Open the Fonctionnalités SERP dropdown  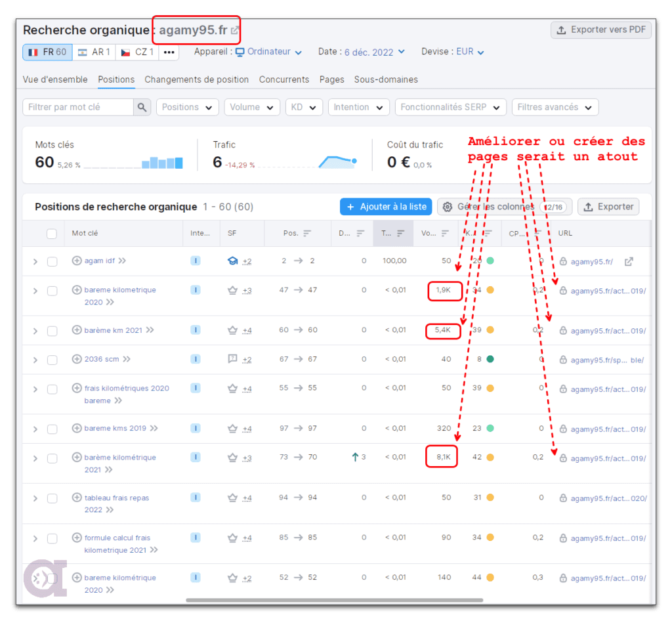[450, 107]
